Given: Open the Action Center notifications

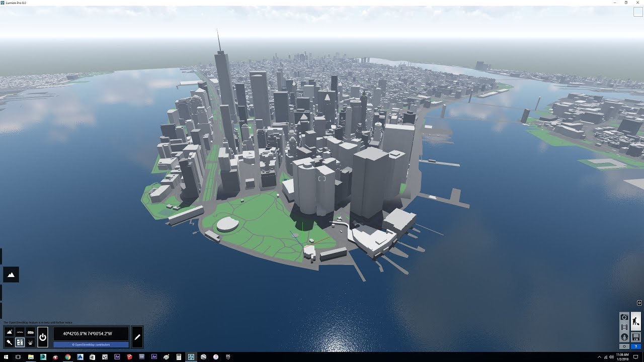Looking at the screenshot, I should pyautogui.click(x=635, y=357).
